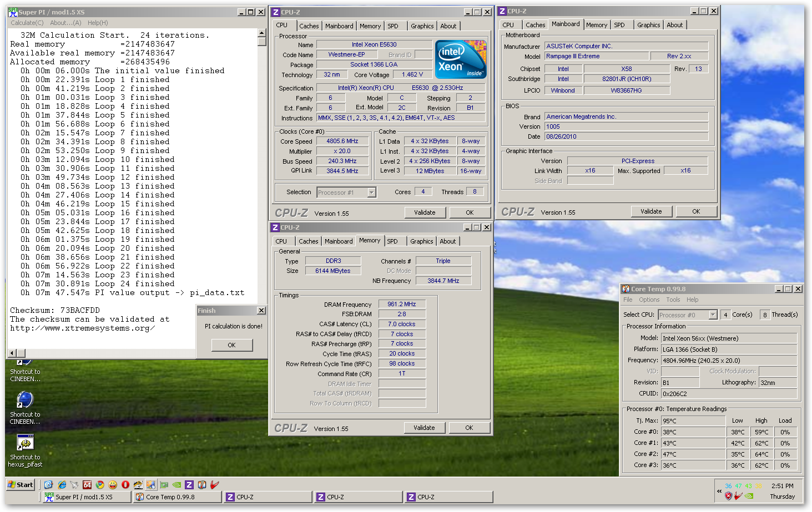Click the blue 36 temperature tray indicator

pos(728,486)
